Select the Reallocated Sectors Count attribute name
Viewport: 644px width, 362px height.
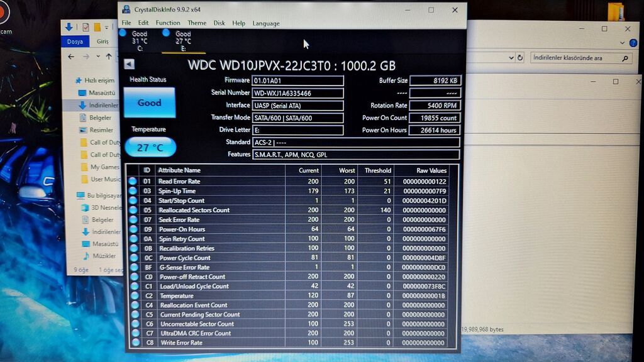coord(194,210)
